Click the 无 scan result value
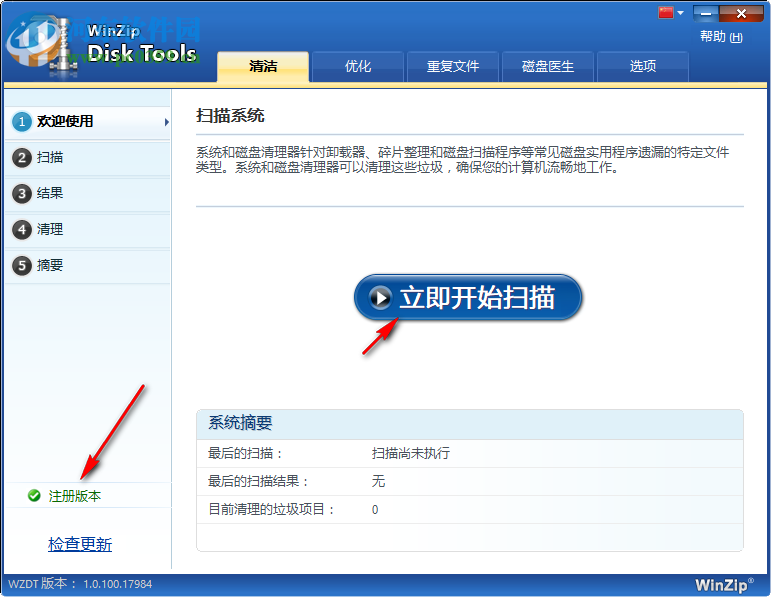The image size is (771, 597). (x=378, y=481)
